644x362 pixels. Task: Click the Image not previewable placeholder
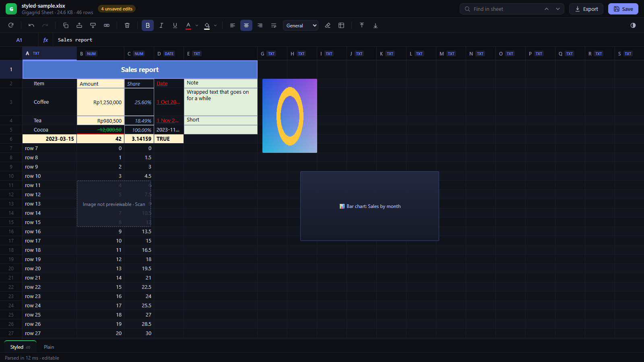click(x=114, y=204)
